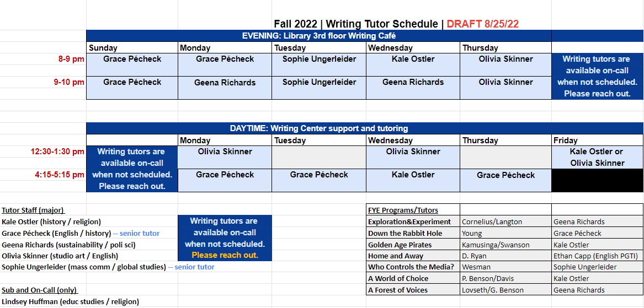Select Geena Richards in Monday 9-10 pm slot
This screenshot has width=644, height=308.
(225, 83)
